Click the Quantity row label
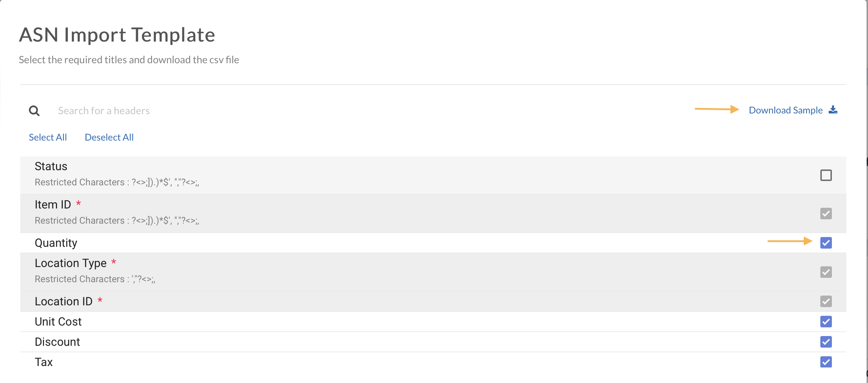Viewport: 868px width, 383px height. [x=56, y=243]
